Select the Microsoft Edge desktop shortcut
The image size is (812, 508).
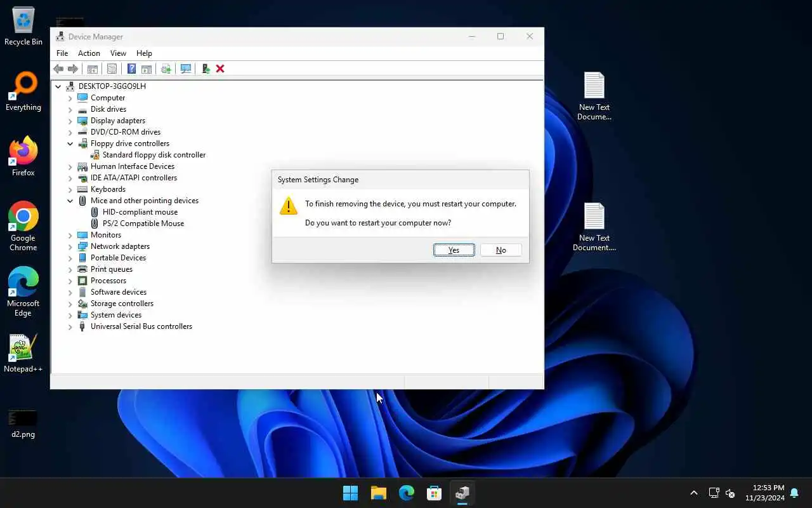pos(23,291)
